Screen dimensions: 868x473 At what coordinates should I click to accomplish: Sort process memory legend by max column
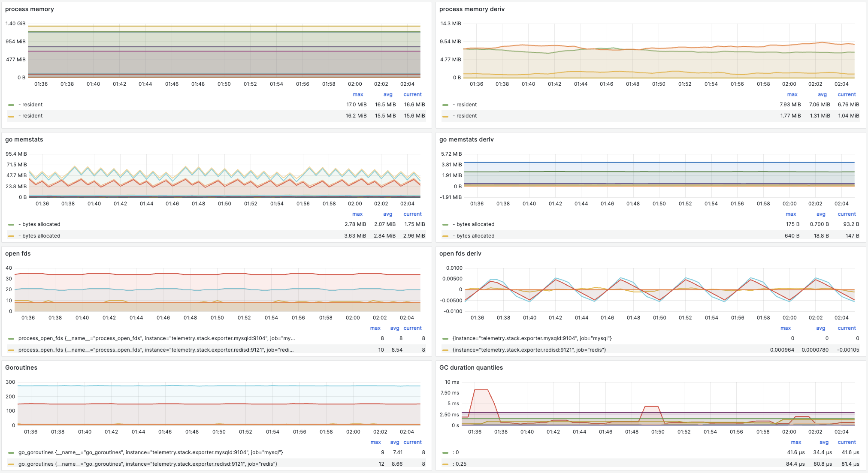pyautogui.click(x=358, y=94)
